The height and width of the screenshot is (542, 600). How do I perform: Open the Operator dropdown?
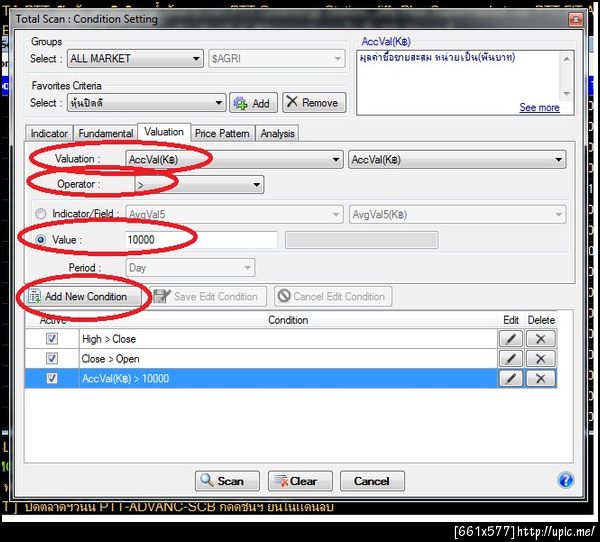pyautogui.click(x=199, y=185)
